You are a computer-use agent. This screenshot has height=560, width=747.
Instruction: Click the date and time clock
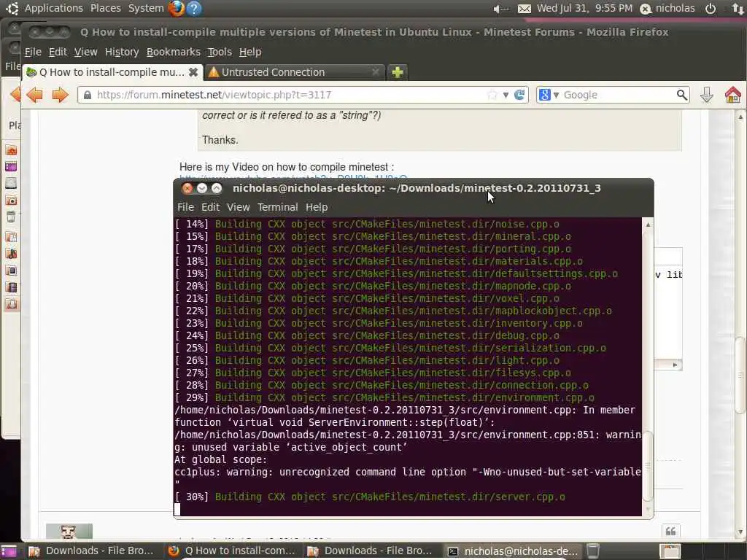584,8
